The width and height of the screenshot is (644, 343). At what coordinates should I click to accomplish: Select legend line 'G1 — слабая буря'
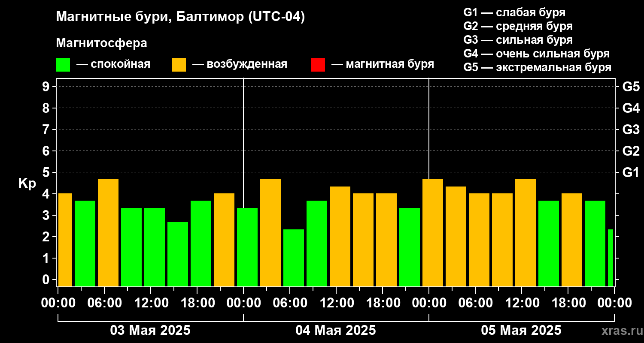[x=514, y=12]
